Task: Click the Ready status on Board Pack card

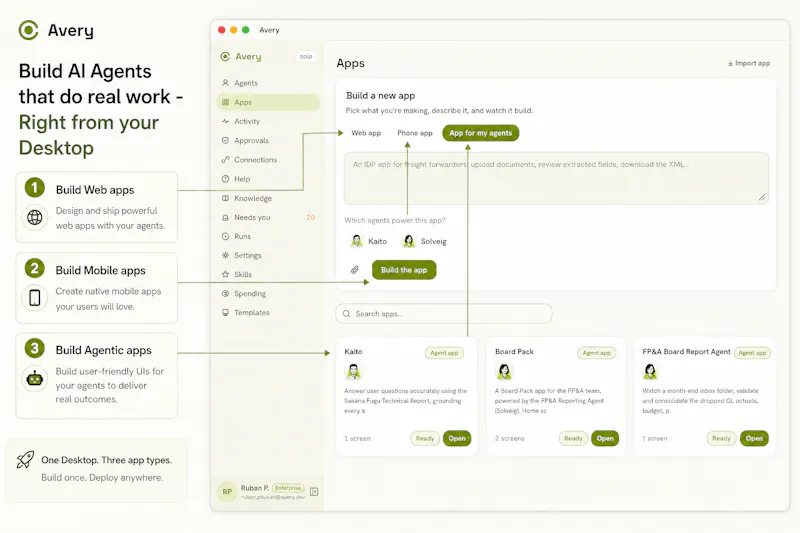Action: [573, 438]
